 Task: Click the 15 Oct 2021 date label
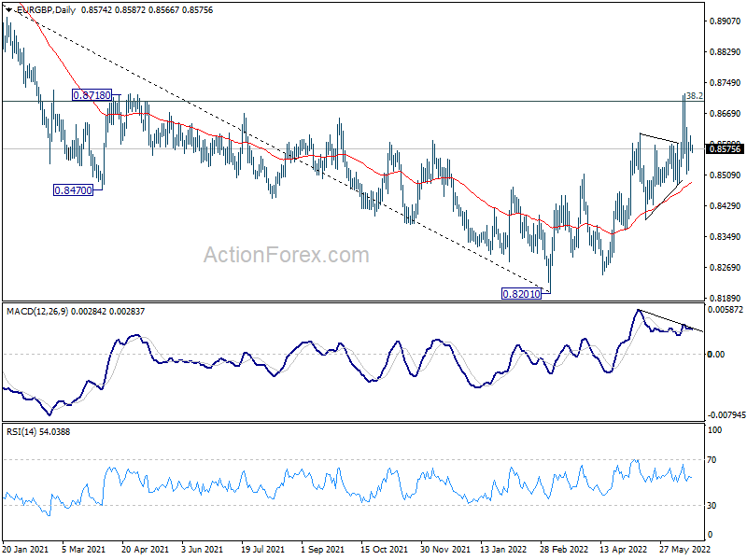point(384,550)
